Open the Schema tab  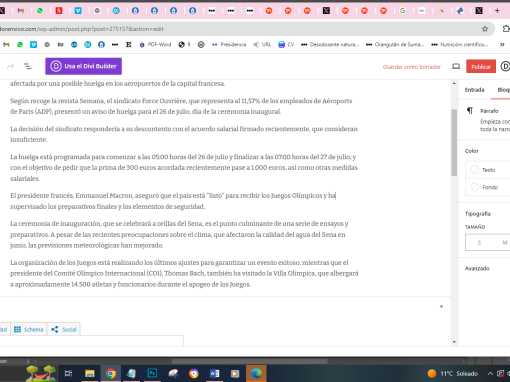pos(29,329)
